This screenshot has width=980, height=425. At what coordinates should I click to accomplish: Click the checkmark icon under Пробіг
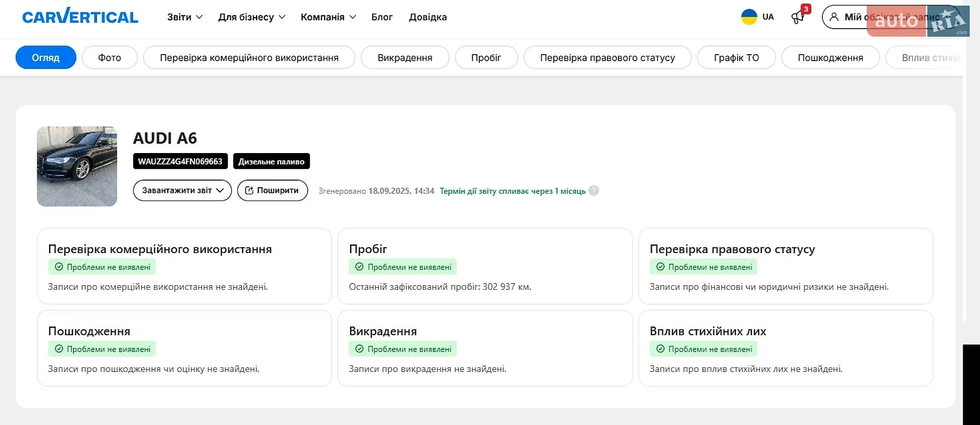click(x=359, y=267)
